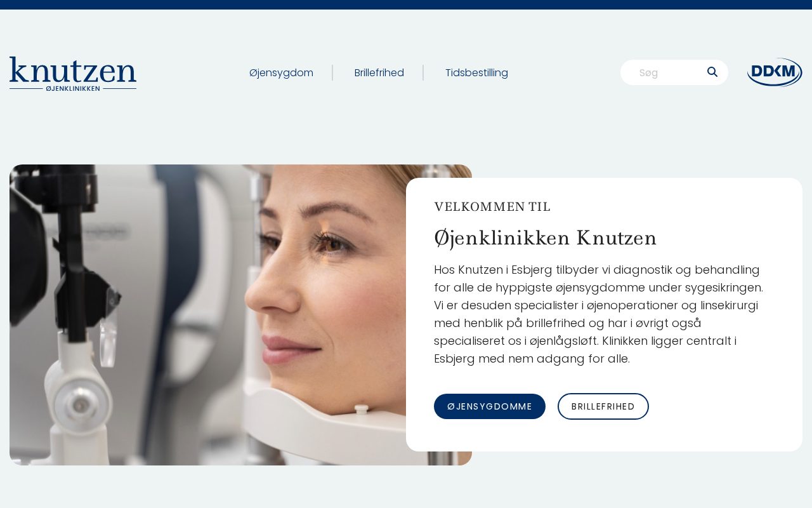
Task: Open the Øjensygdom menu item
Action: [281, 72]
